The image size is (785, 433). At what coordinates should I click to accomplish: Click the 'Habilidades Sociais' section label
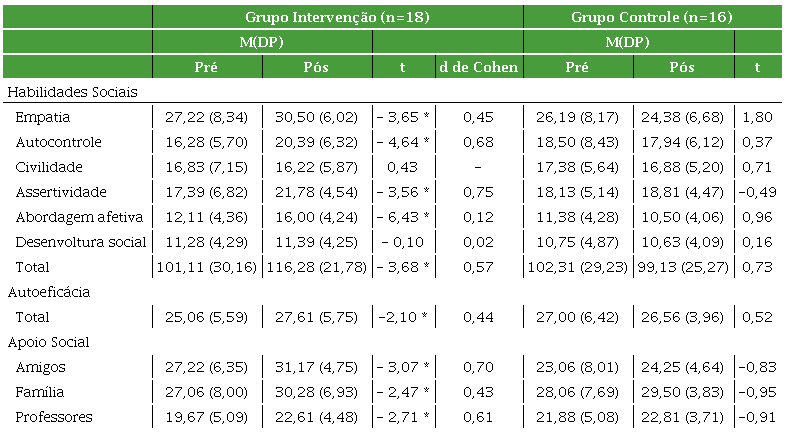(x=72, y=91)
